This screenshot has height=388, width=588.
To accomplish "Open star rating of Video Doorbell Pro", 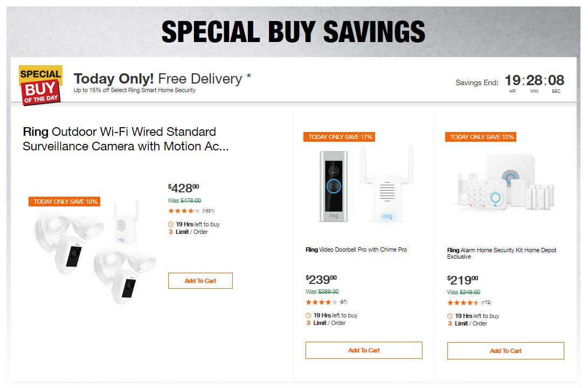I will pos(322,302).
